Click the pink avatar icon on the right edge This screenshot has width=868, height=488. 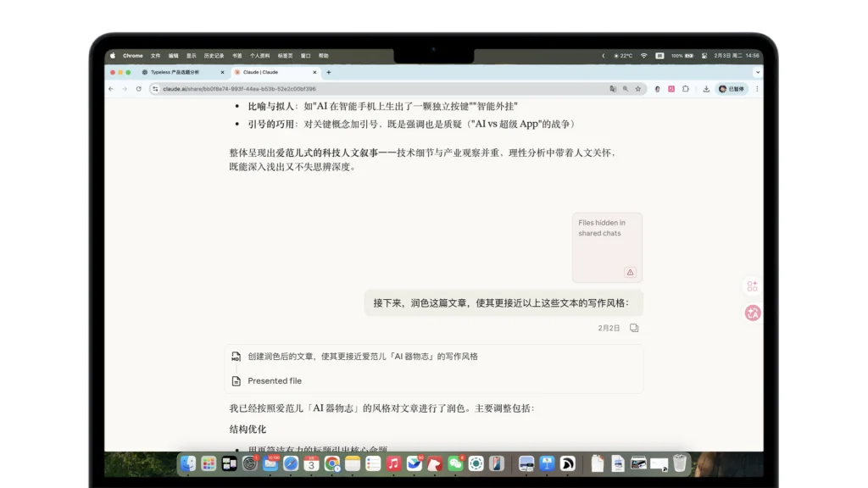coord(752,313)
